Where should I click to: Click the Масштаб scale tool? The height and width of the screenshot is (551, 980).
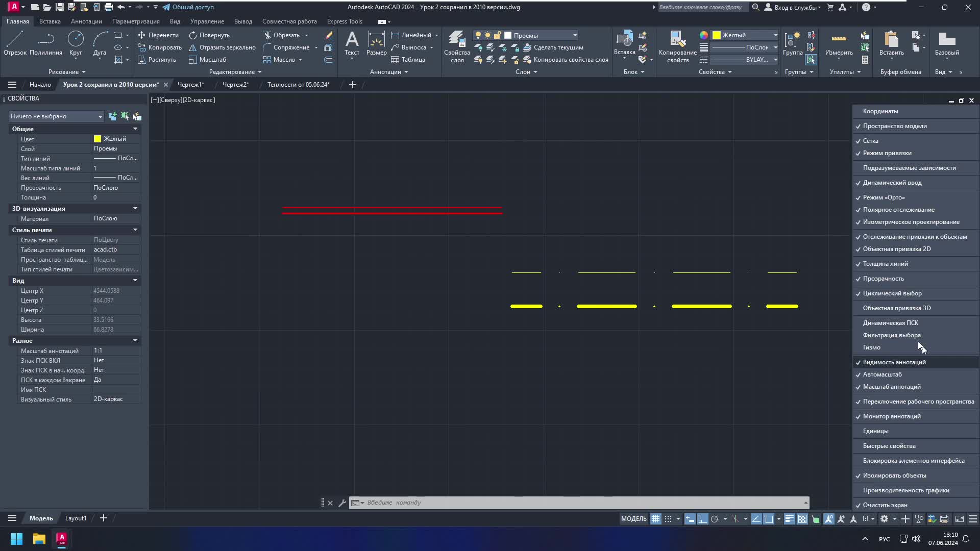click(207, 60)
